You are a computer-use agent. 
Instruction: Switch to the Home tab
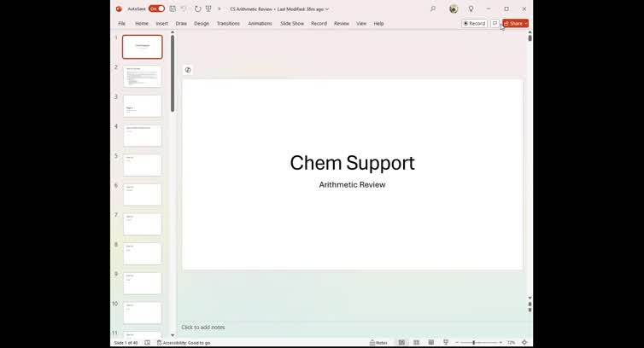(x=142, y=23)
